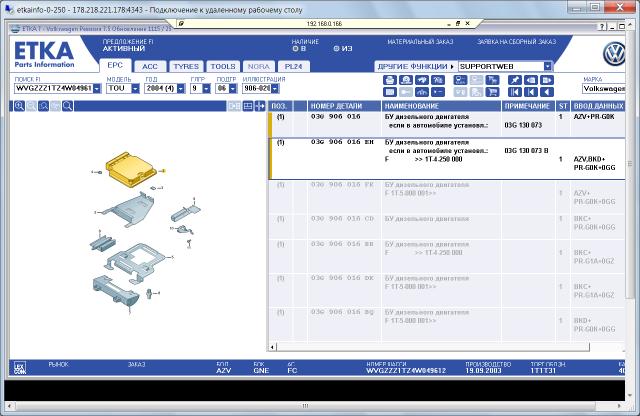Open the ГЛГР dropdown showing 9
Screen dimensions: 640x416
pyautogui.click(x=207, y=89)
